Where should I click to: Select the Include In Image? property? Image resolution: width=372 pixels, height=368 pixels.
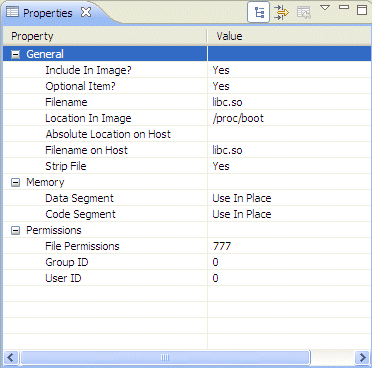click(88, 70)
